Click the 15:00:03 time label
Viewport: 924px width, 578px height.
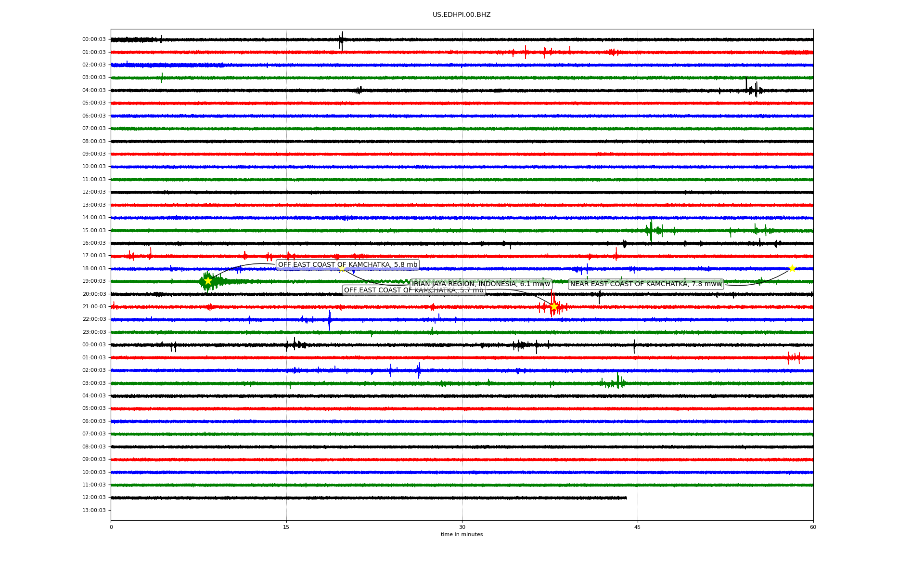pos(94,230)
